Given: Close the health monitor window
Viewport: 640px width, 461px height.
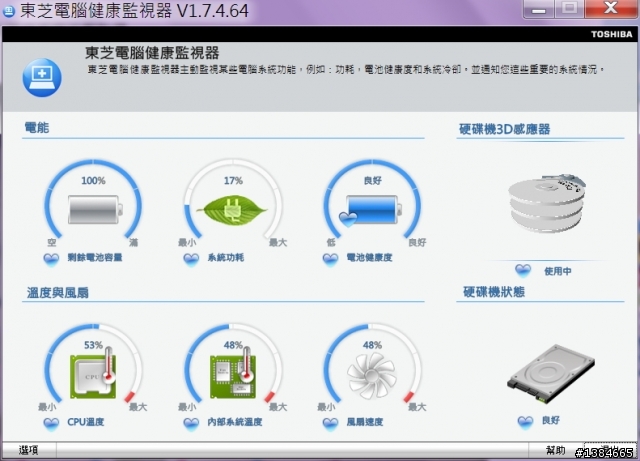Looking at the screenshot, I should pyautogui.click(x=610, y=9).
